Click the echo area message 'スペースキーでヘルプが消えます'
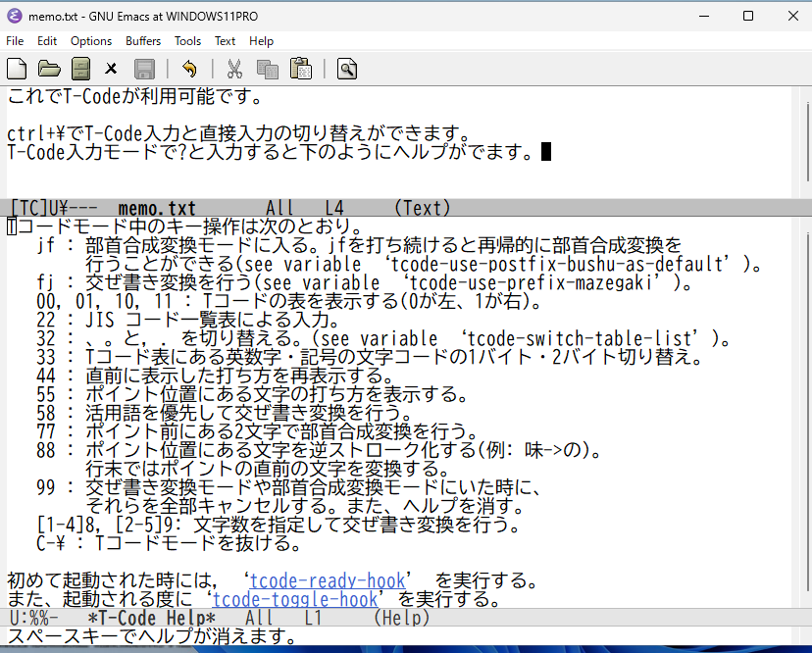 [152, 636]
